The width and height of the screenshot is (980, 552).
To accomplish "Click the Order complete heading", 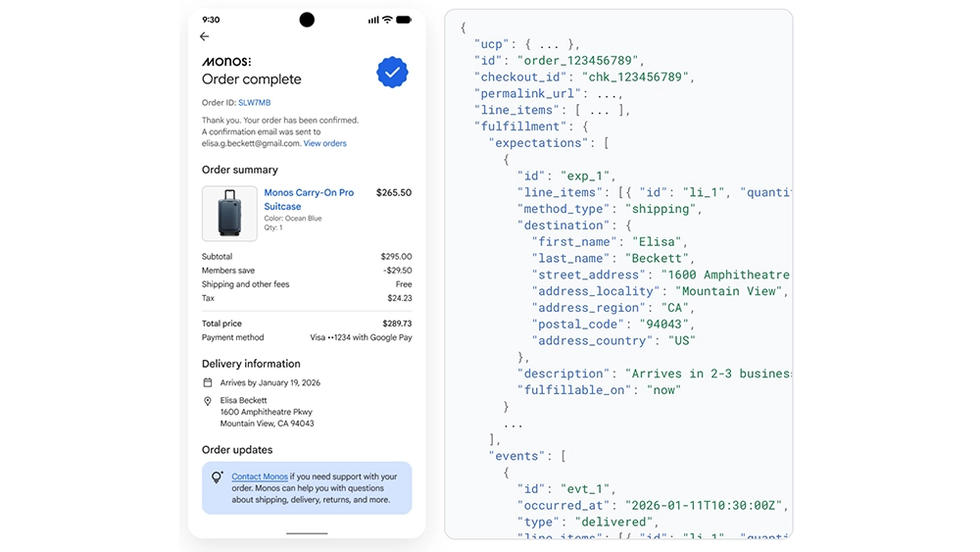I will click(251, 79).
